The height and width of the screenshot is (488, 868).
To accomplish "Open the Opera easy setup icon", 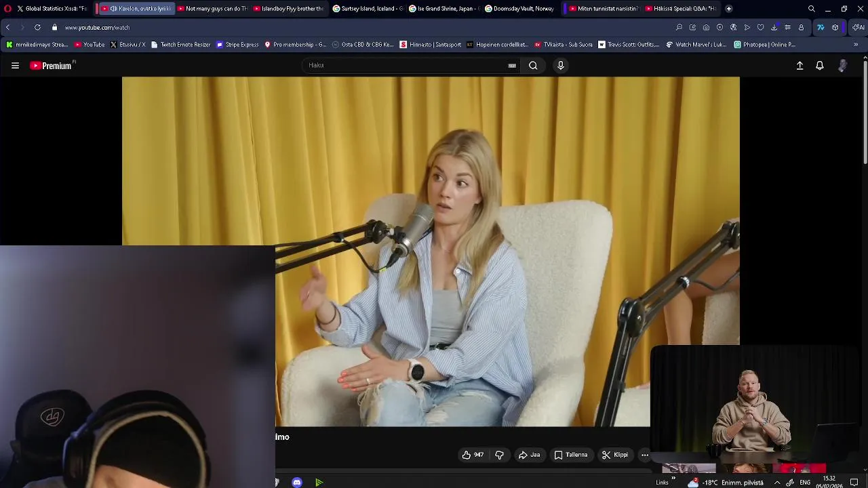I will click(787, 28).
